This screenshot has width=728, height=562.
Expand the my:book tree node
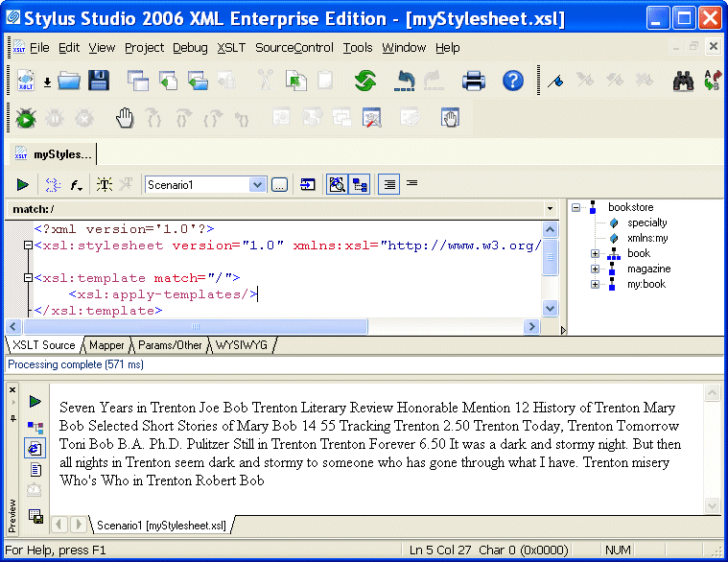pos(595,285)
